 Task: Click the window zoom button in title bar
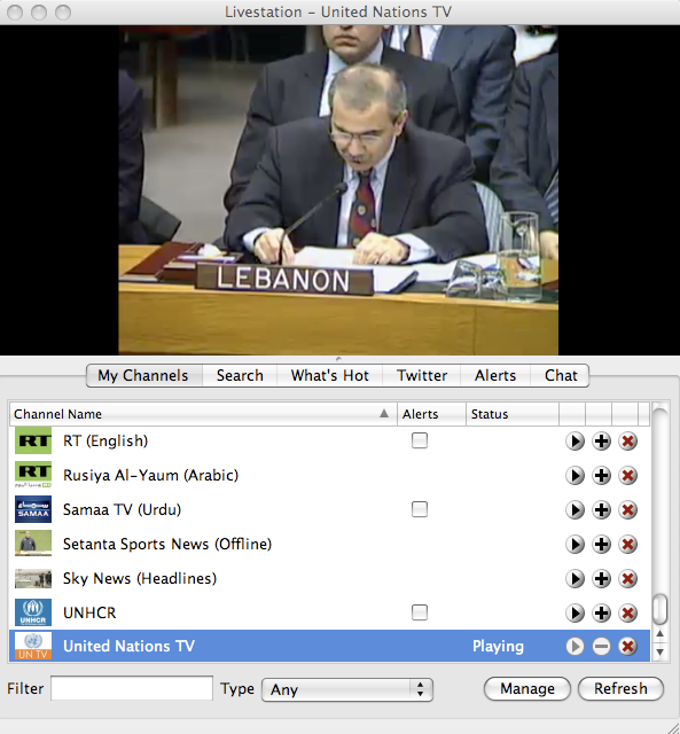click(x=63, y=12)
